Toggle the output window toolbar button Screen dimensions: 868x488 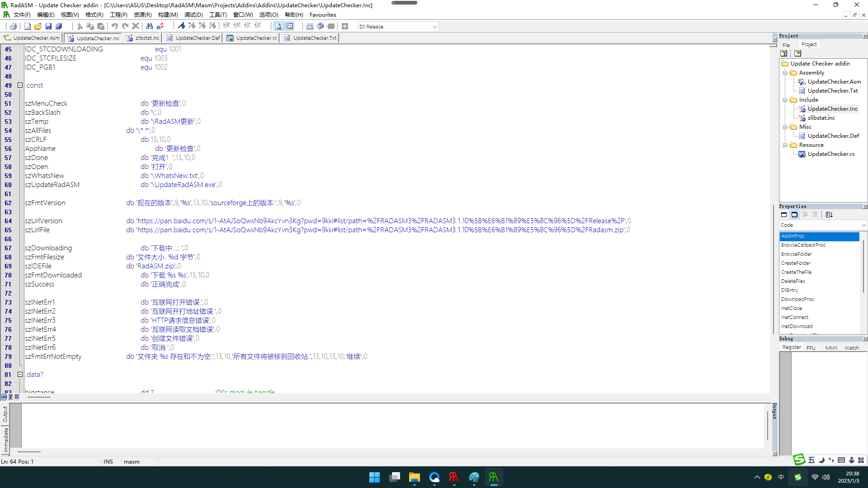coord(279,26)
